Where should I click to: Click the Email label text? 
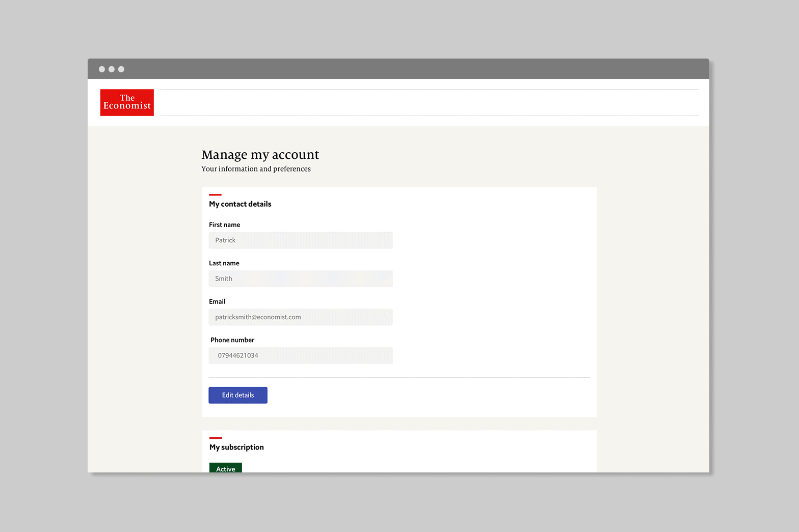click(217, 302)
